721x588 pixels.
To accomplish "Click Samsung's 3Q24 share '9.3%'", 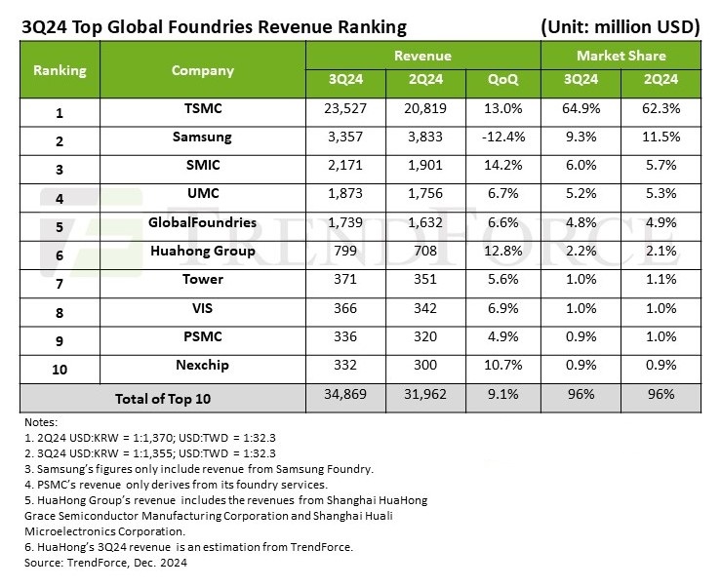I will [581, 137].
